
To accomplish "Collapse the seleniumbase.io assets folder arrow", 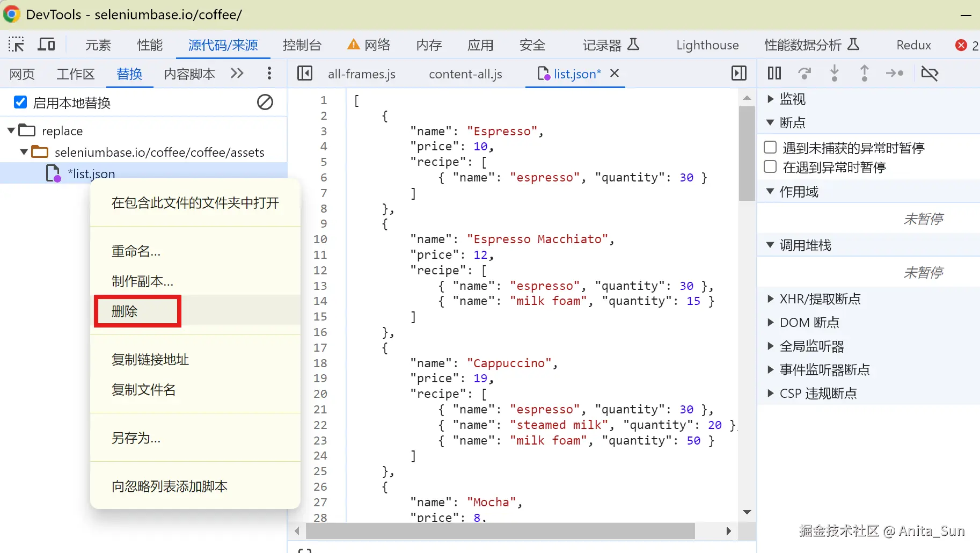I will coord(24,152).
